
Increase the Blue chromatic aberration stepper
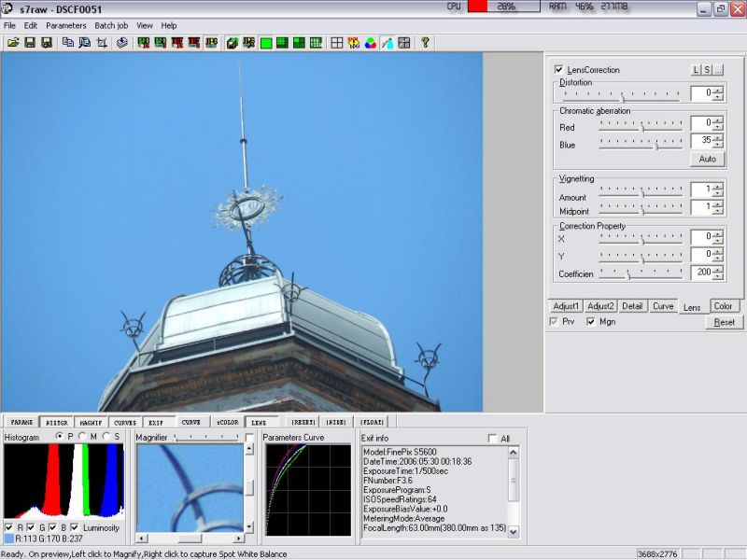point(718,137)
